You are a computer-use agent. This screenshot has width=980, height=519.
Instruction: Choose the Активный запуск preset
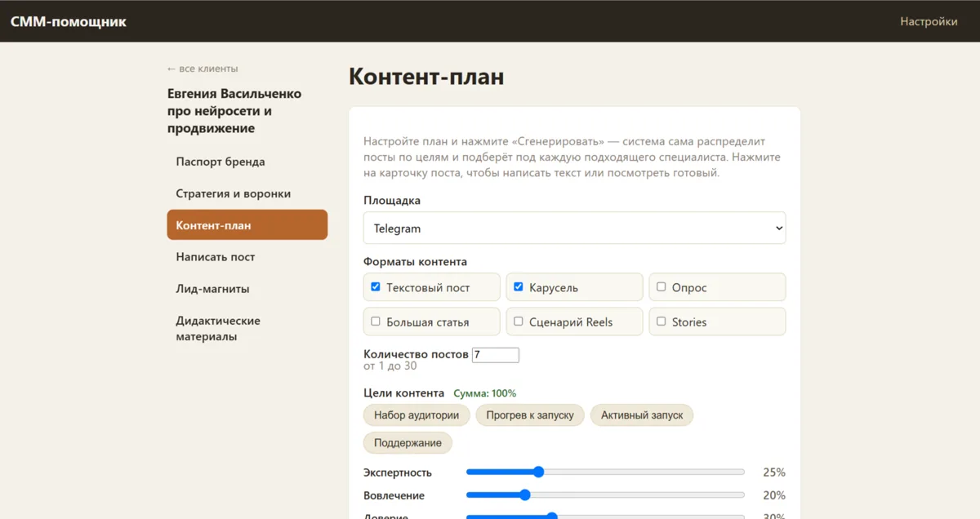(x=642, y=415)
